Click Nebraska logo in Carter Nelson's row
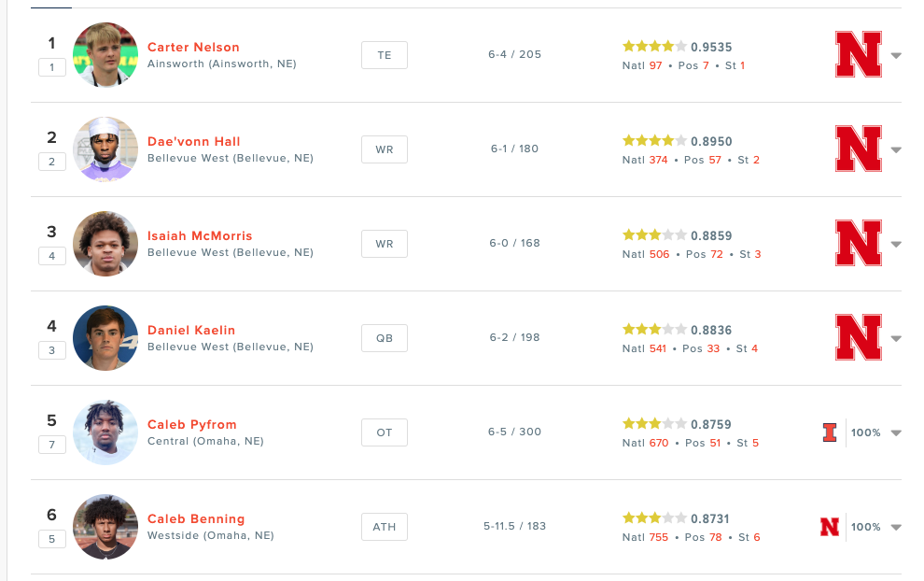Image resolution: width=924 pixels, height=581 pixels. 859,55
